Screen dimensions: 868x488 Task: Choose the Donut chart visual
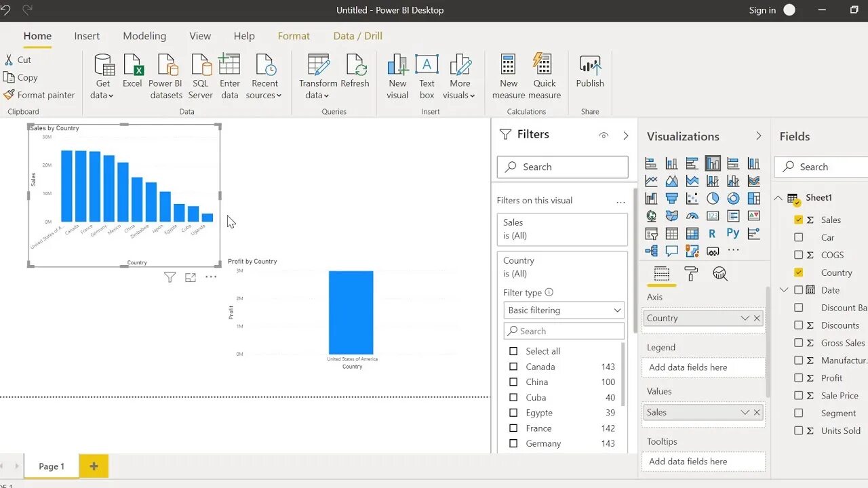(x=733, y=199)
